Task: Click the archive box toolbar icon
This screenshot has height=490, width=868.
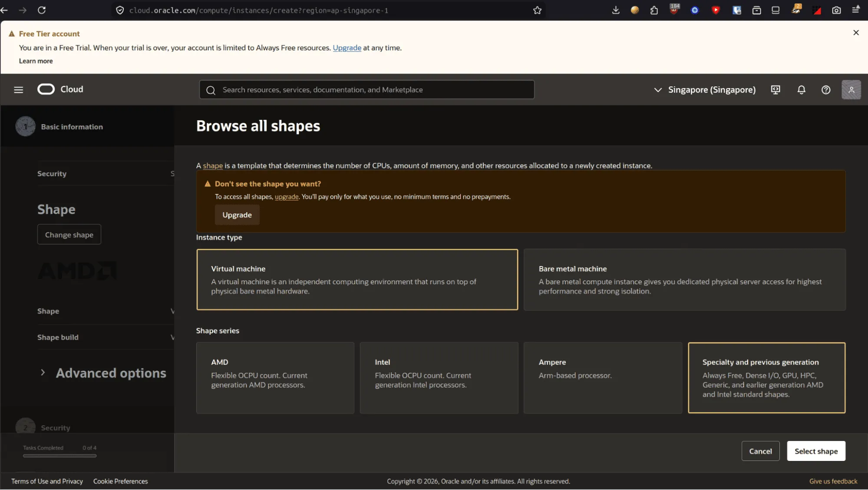Action: tap(756, 10)
